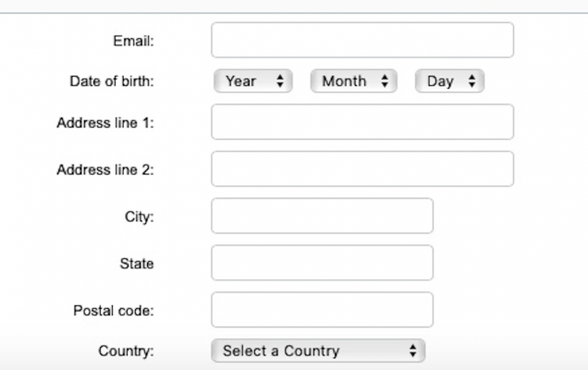Click the 'Date of birth:' label
This screenshot has width=588, height=370.
coord(112,81)
